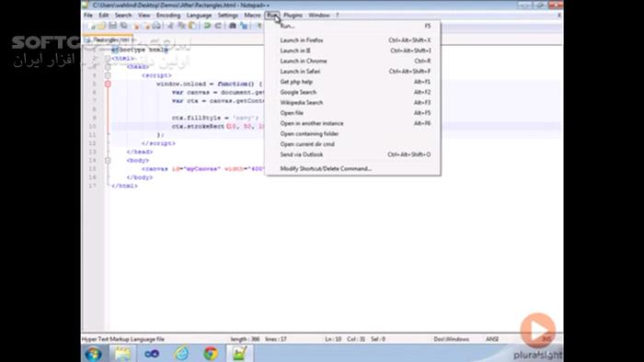
Task: Open the Plugins menu
Action: [x=293, y=16]
